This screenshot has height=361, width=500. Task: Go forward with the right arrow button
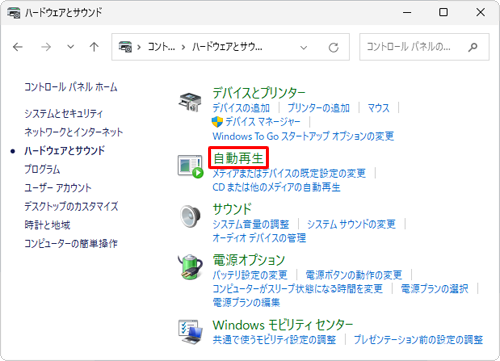click(x=46, y=47)
